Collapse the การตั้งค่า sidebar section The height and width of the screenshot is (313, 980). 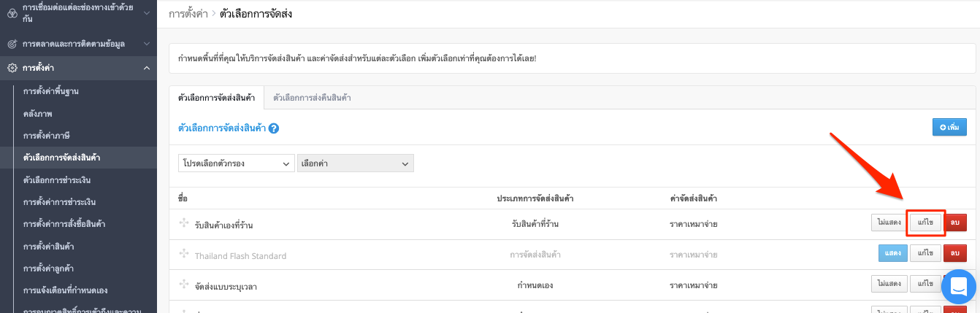point(147,68)
